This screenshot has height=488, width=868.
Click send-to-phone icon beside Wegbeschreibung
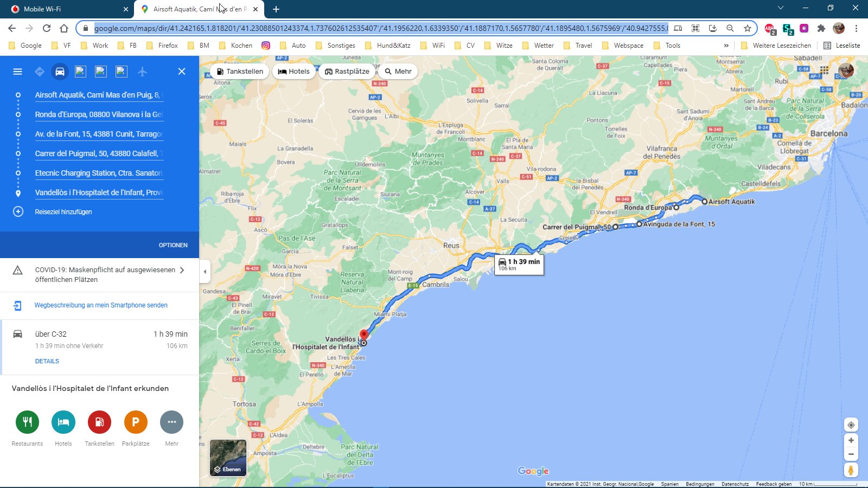click(17, 305)
